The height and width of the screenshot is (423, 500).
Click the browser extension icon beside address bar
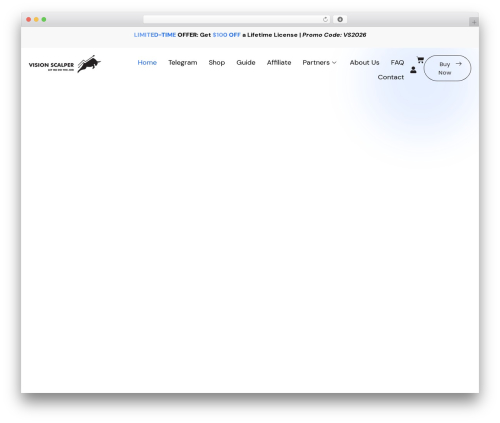coord(340,19)
